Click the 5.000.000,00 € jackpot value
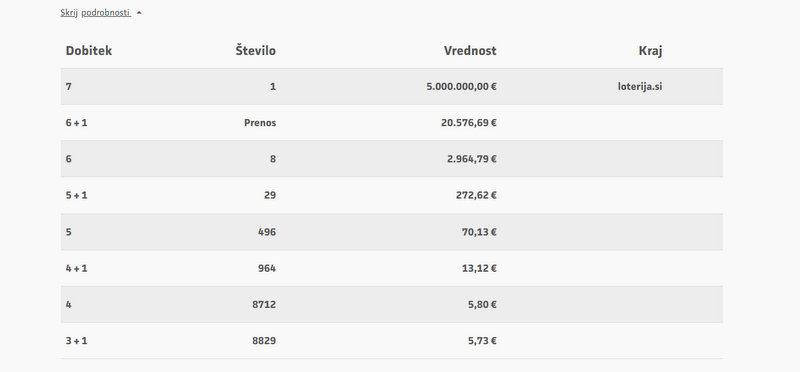 coord(461,86)
